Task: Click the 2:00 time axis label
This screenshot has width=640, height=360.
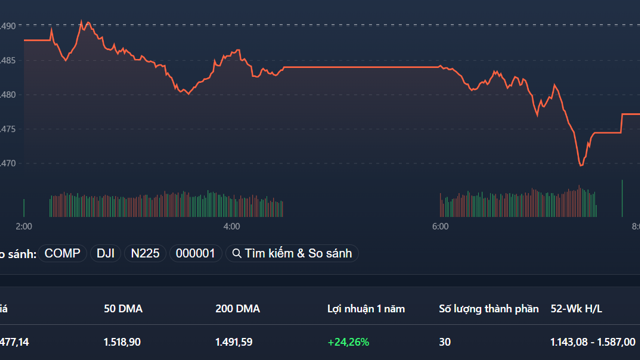Action: click(x=24, y=227)
